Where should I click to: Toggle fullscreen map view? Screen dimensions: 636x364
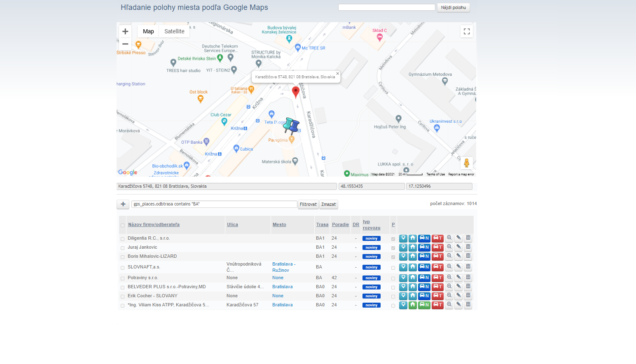tap(467, 31)
